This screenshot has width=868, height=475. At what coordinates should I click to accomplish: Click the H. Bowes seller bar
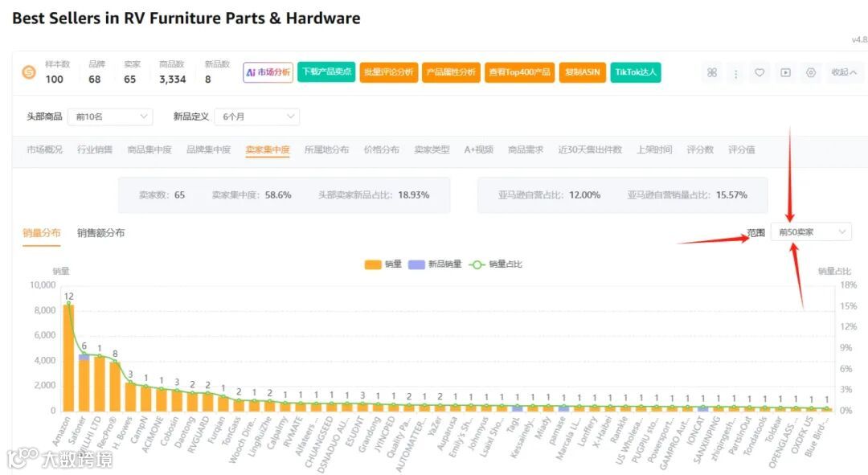[x=131, y=396]
